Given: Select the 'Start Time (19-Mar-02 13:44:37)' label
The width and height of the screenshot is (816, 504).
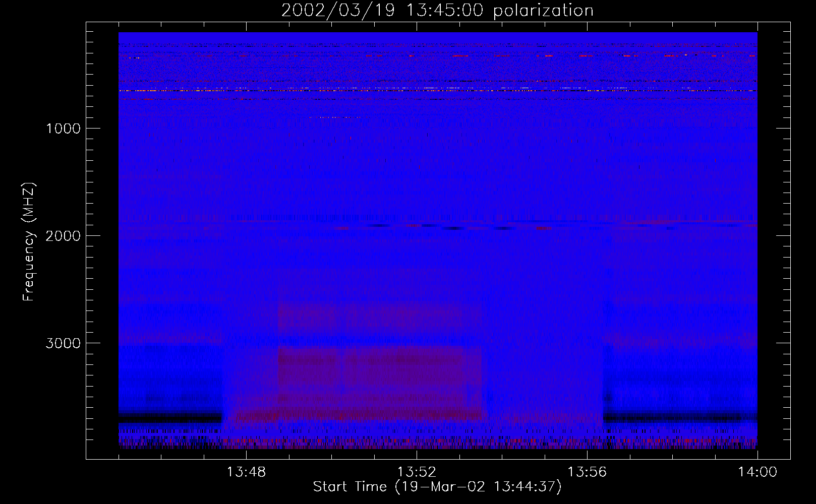Looking at the screenshot, I should pos(437,487).
